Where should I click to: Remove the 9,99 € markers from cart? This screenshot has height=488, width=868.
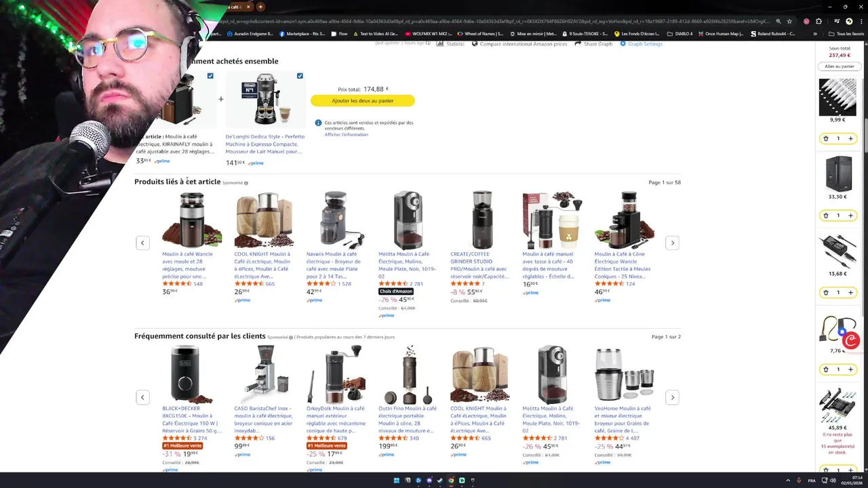(825, 138)
